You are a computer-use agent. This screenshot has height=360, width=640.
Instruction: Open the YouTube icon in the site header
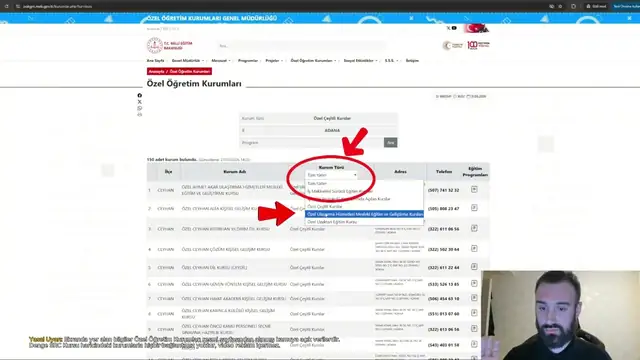454,28
